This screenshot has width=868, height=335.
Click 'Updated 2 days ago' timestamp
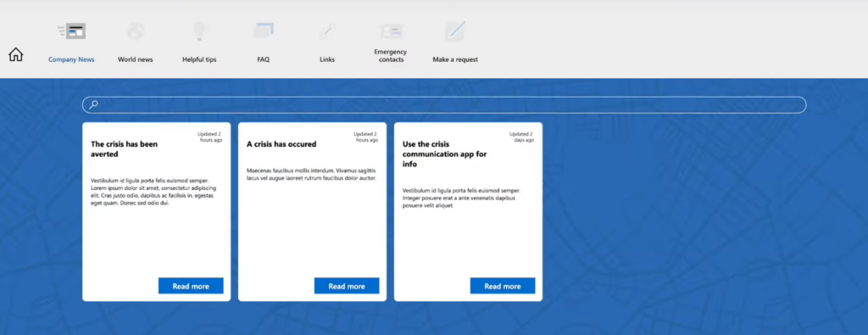pos(521,137)
